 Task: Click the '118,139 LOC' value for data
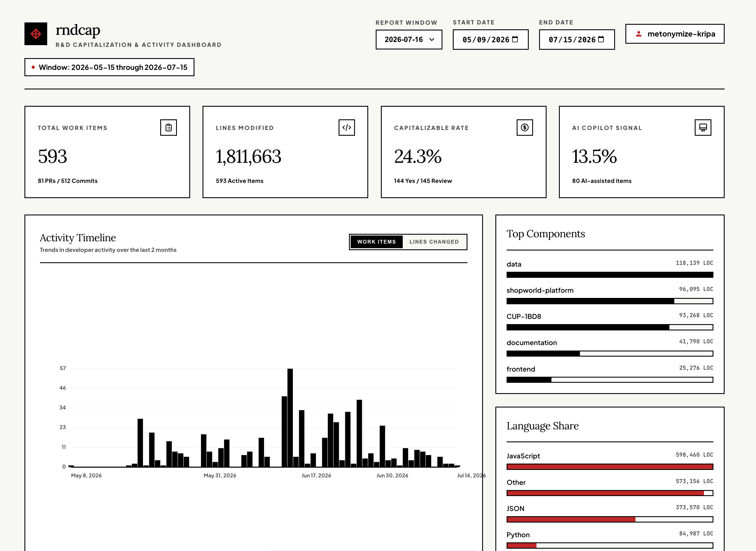(694, 263)
